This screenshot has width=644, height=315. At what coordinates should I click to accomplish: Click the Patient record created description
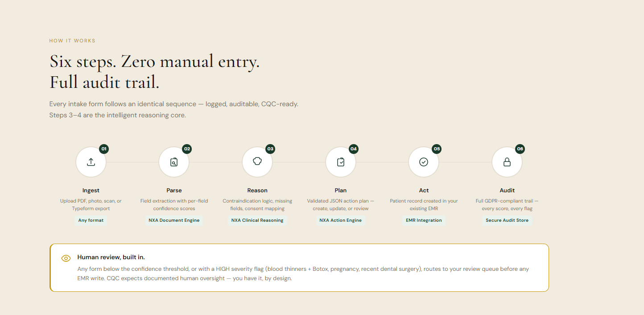tap(424, 205)
